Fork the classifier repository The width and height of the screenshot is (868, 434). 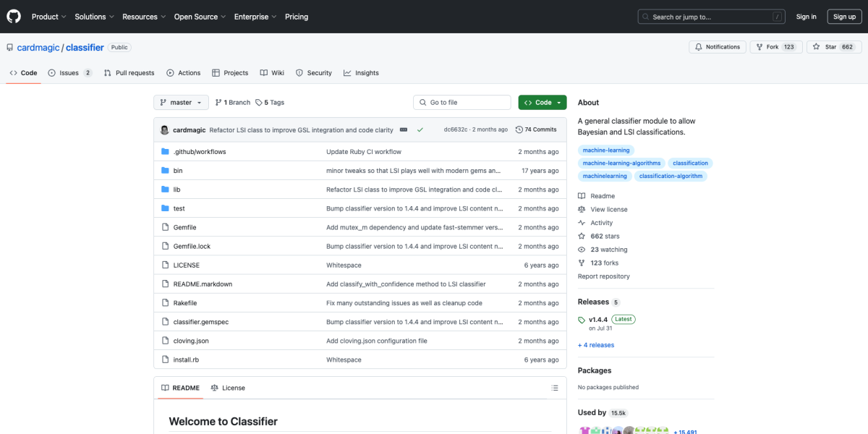click(x=767, y=47)
